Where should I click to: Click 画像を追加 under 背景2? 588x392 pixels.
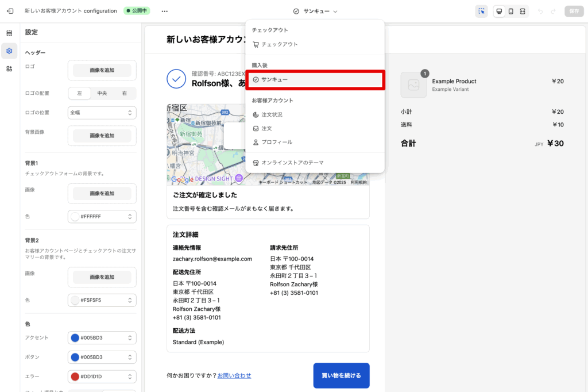(x=102, y=277)
